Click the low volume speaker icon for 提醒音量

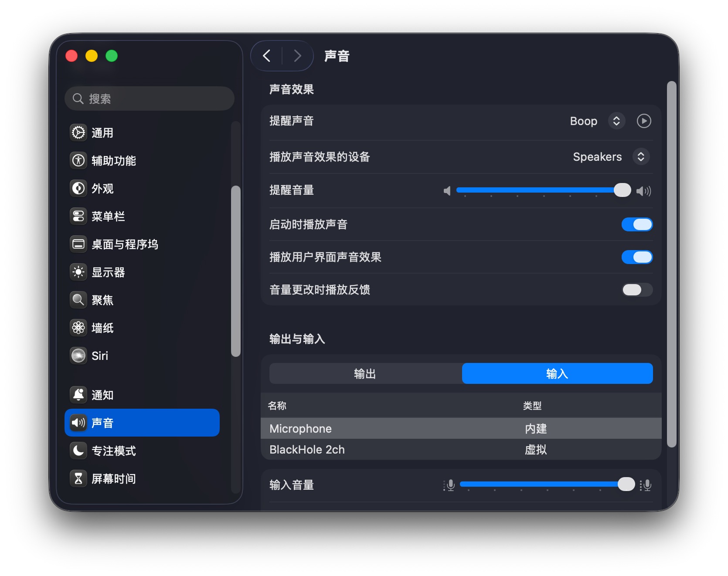[447, 191]
